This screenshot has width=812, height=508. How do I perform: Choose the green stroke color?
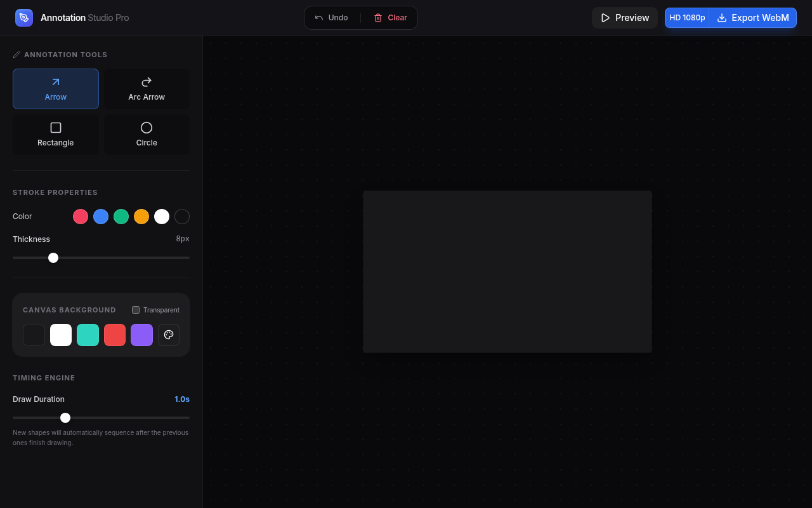(x=121, y=217)
